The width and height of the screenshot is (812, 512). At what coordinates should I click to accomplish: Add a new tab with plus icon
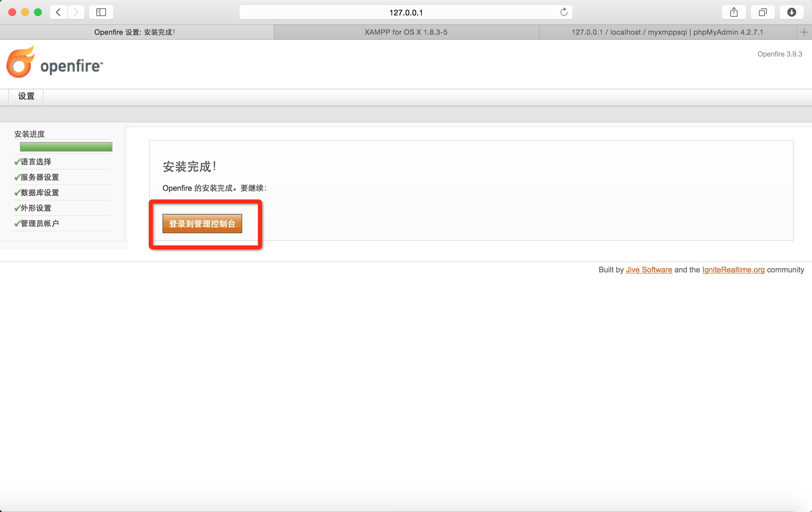(804, 32)
